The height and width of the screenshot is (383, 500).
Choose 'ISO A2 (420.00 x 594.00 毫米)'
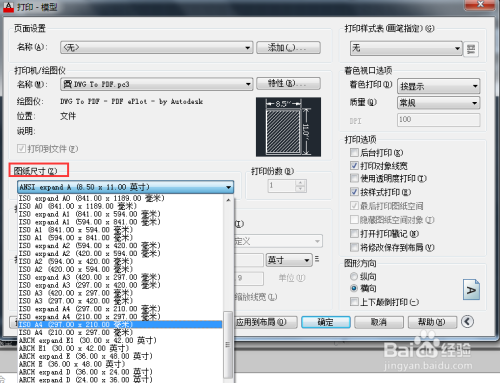tap(120, 269)
